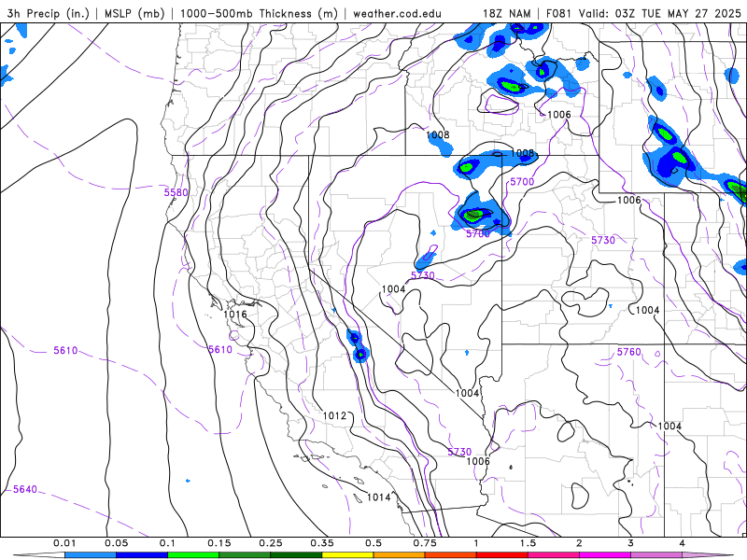Click the yellow 0.35 legend swatch
747x560 pixels.
(x=347, y=555)
